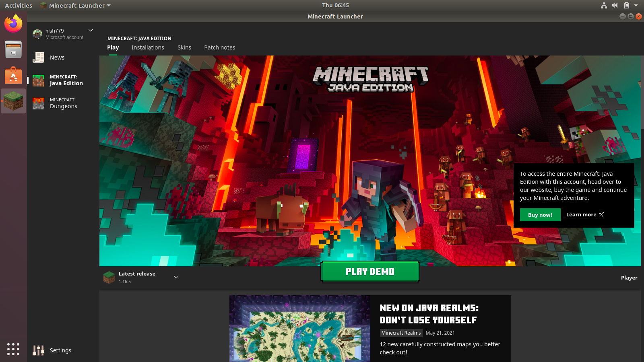View the Patch notes tab

click(x=219, y=47)
